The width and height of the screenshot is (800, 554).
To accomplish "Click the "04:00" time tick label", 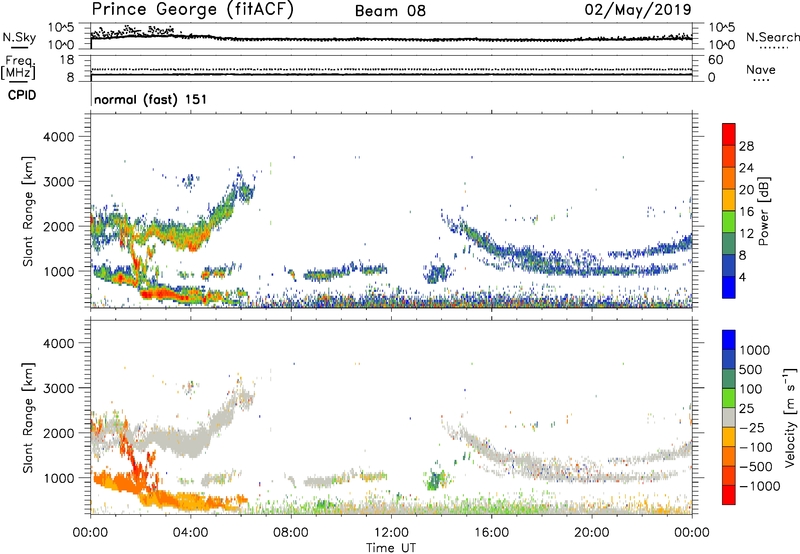I will (x=190, y=533).
